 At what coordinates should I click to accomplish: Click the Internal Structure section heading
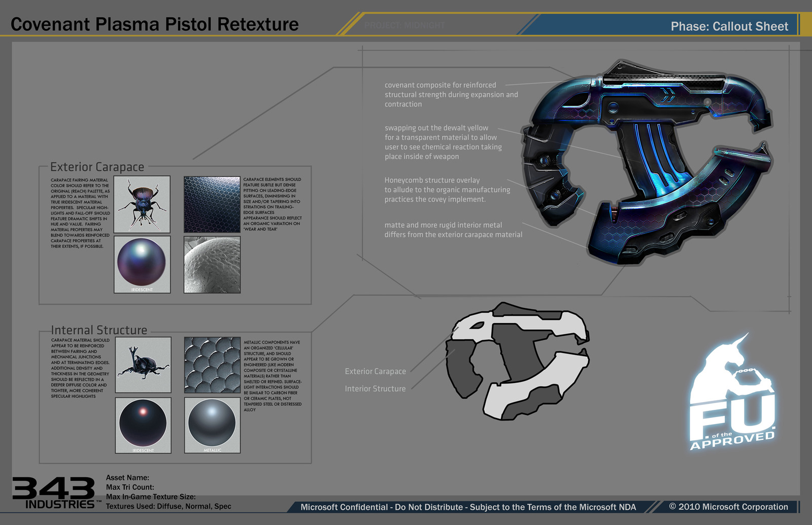point(99,330)
